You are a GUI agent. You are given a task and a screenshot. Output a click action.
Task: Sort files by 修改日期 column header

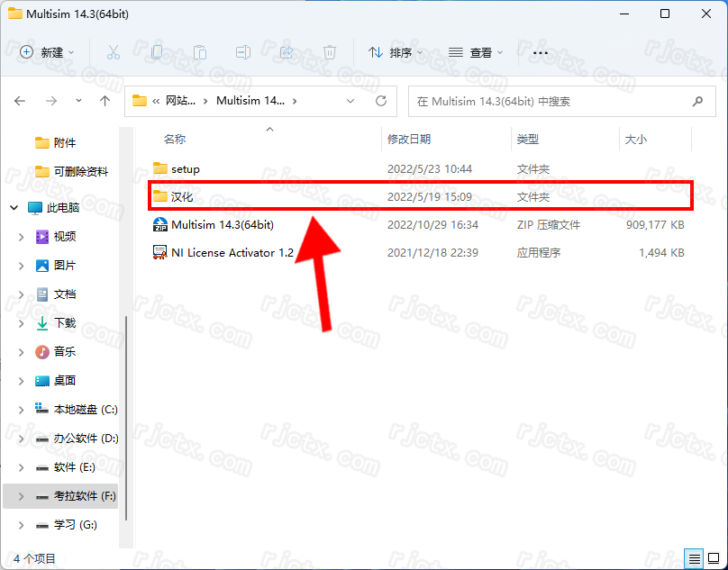click(409, 140)
